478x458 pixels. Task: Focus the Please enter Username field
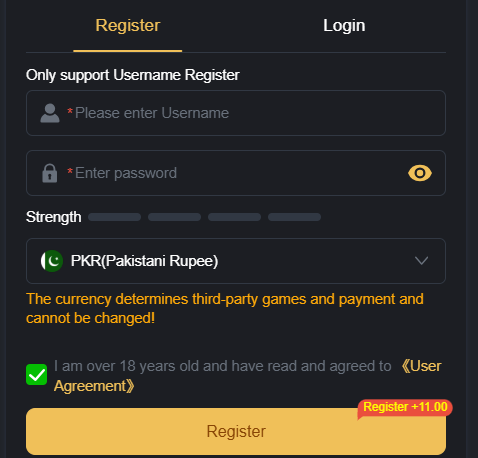[x=236, y=113]
